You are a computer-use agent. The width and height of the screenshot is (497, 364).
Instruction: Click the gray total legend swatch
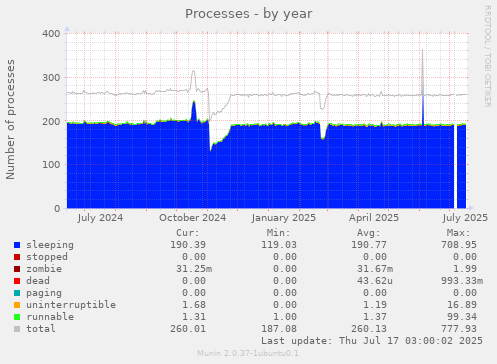(17, 329)
